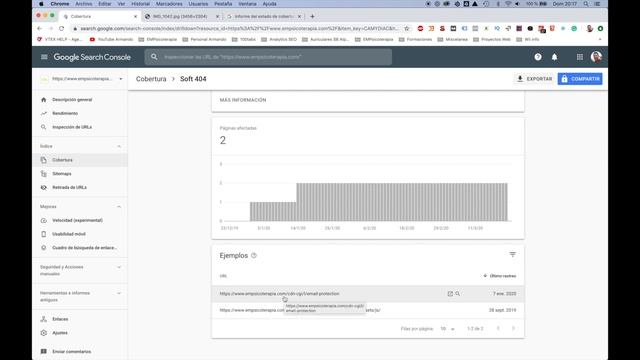
Task: Bookmark this page with the star
Action: pos(407,29)
